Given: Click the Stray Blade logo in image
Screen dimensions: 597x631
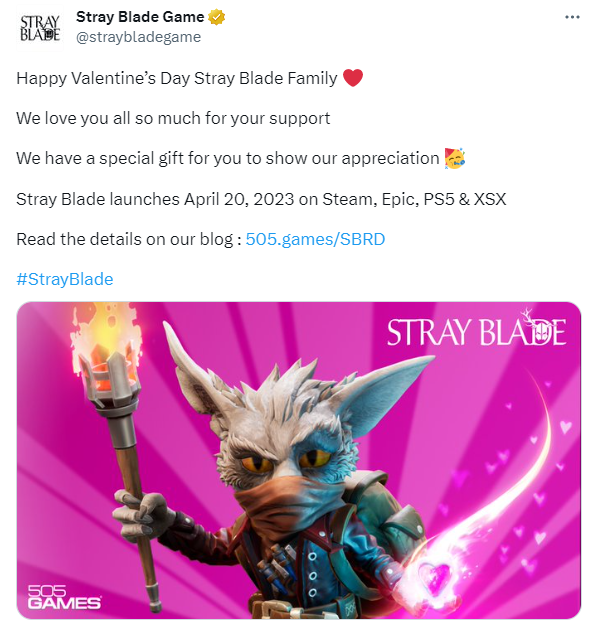Looking at the screenshot, I should (476, 329).
